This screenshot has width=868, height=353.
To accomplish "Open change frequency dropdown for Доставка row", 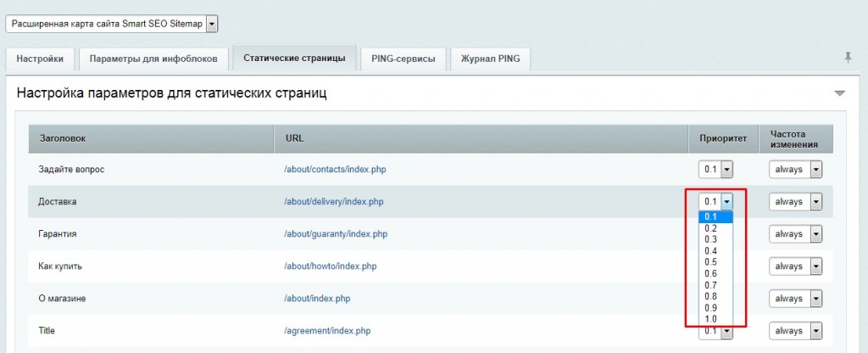I will click(x=795, y=202).
